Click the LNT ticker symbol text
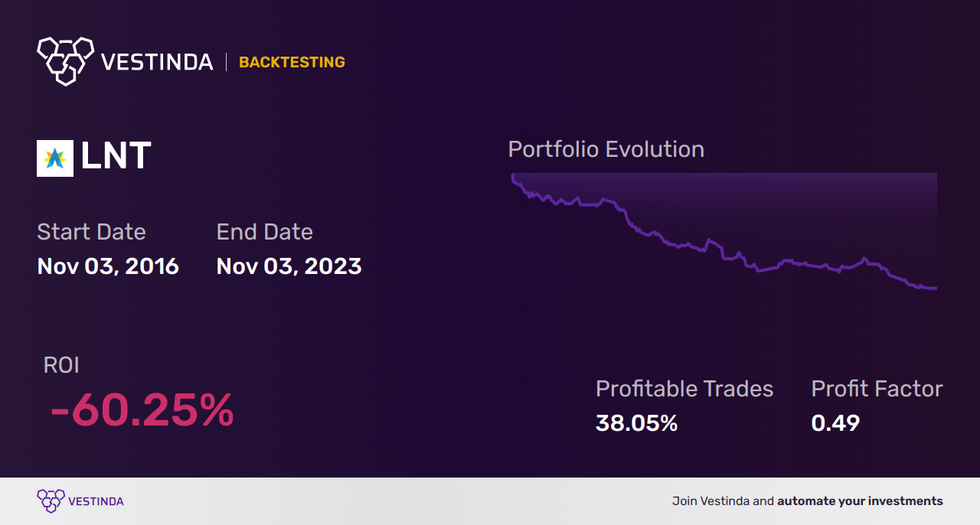Viewport: 980px width, 525px height. 116,157
